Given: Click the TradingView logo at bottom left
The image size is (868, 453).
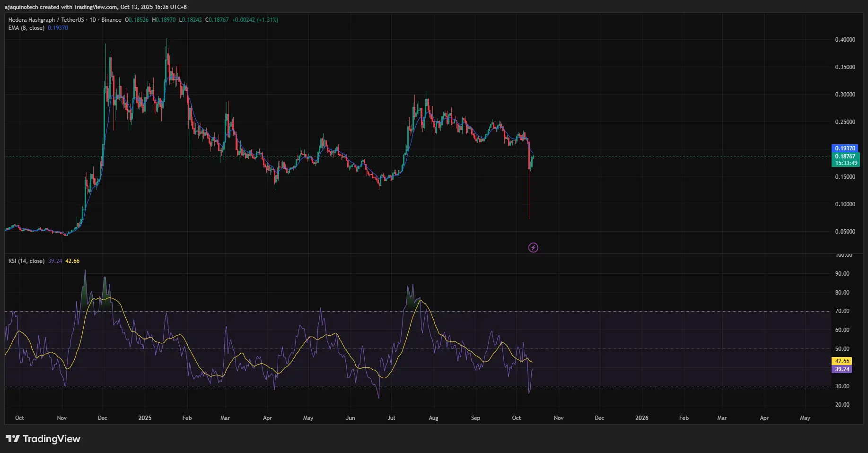Looking at the screenshot, I should [x=43, y=439].
